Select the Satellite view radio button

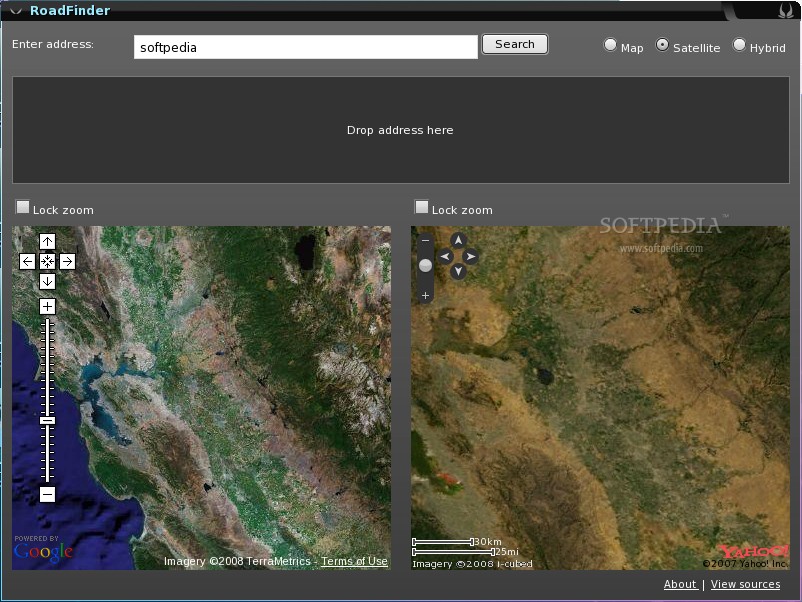click(662, 45)
